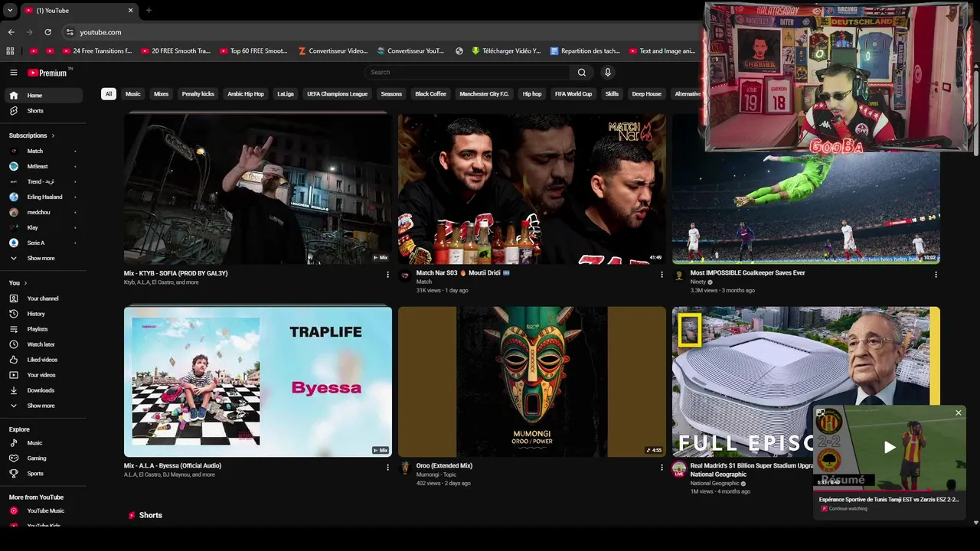The width and height of the screenshot is (980, 551).
Task: Open Watch later list
Action: pyautogui.click(x=44, y=344)
